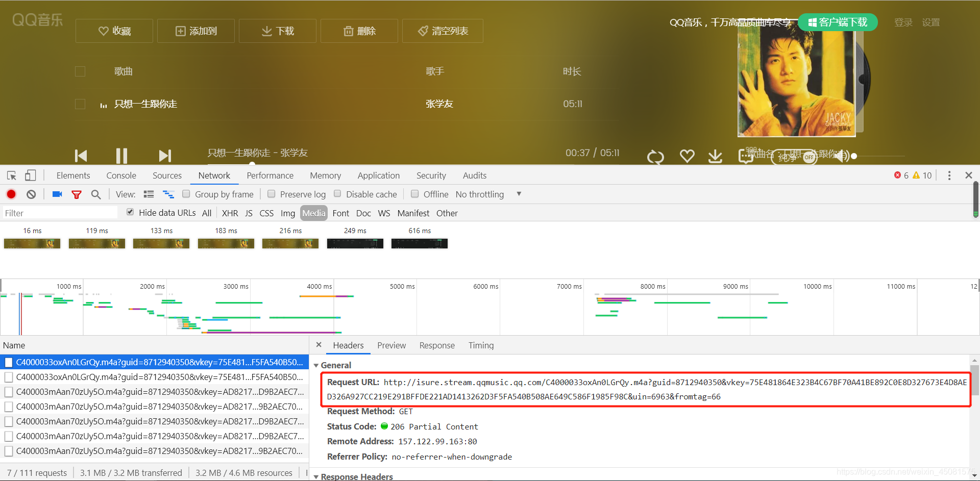
Task: Tick checkbox for 只想一生跟你走 song
Action: point(80,104)
